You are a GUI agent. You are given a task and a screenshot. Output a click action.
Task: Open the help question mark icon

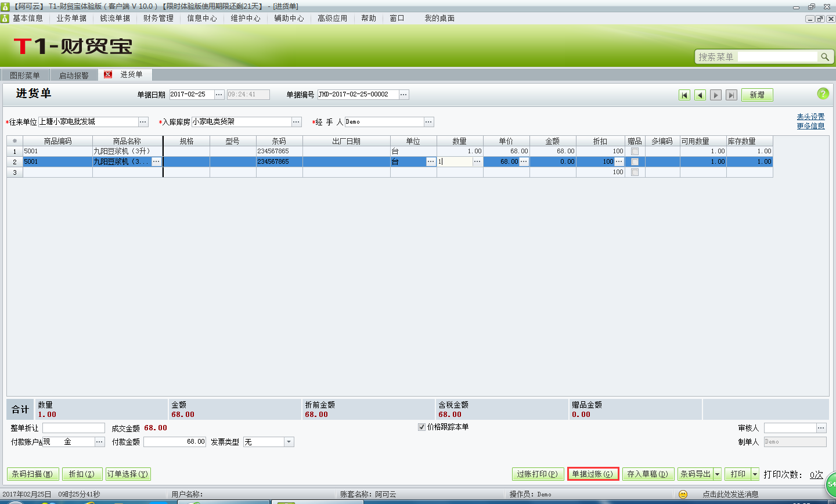coord(823,93)
